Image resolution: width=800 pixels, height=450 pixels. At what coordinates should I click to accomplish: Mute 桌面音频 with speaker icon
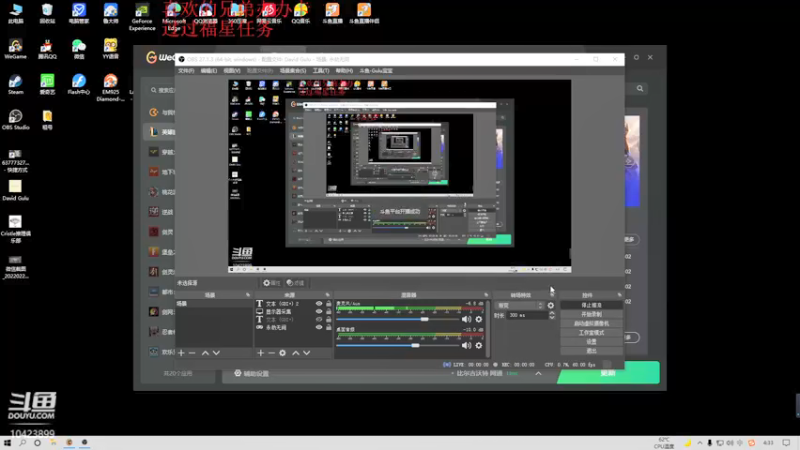[466, 345]
